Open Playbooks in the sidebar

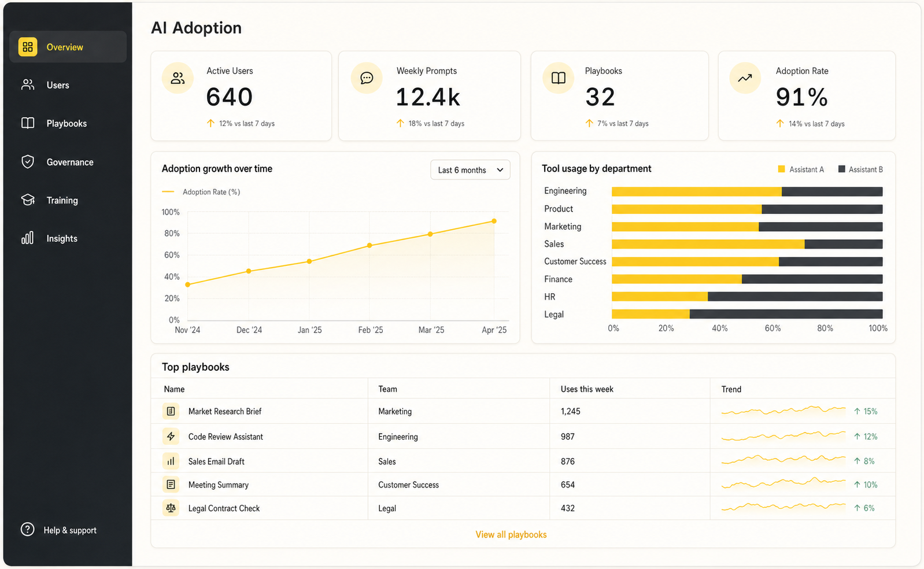[68, 123]
